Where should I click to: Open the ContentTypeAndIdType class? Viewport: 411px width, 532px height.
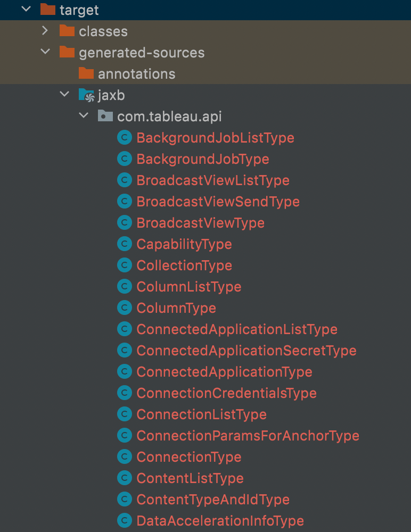pyautogui.click(x=213, y=499)
